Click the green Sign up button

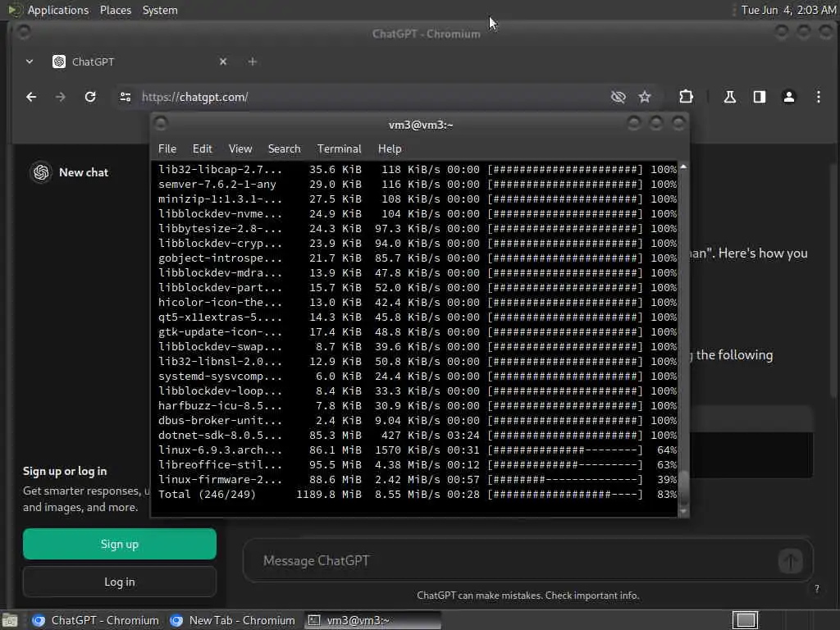120,545
